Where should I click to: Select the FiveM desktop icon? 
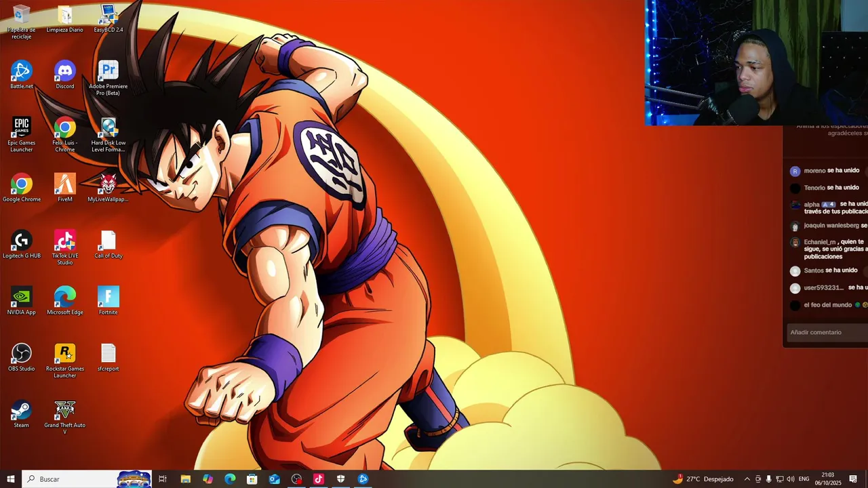coord(65,188)
